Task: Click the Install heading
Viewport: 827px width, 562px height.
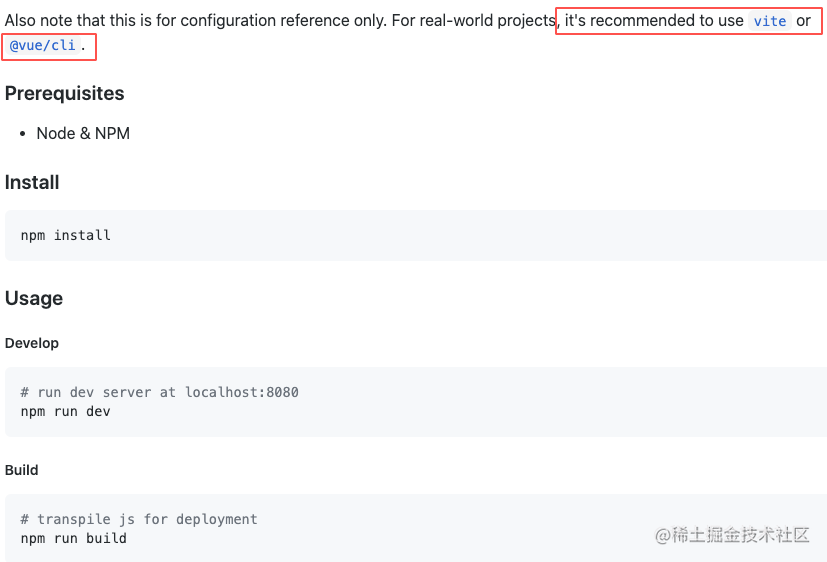Action: tap(32, 182)
